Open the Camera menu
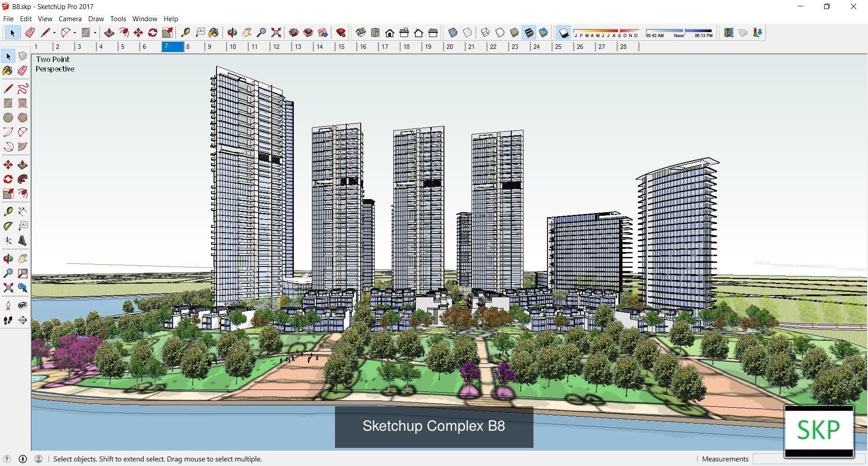The height and width of the screenshot is (466, 868). (x=70, y=19)
